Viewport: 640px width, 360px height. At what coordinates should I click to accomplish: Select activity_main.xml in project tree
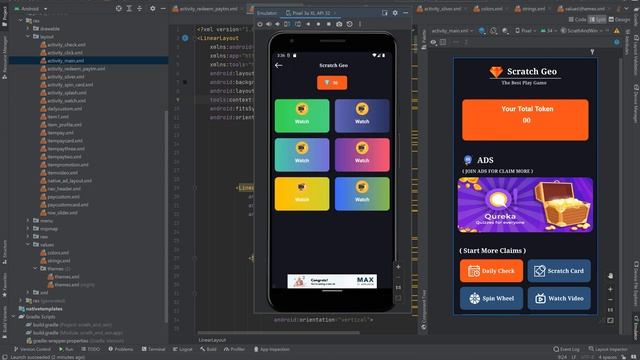pyautogui.click(x=89, y=61)
